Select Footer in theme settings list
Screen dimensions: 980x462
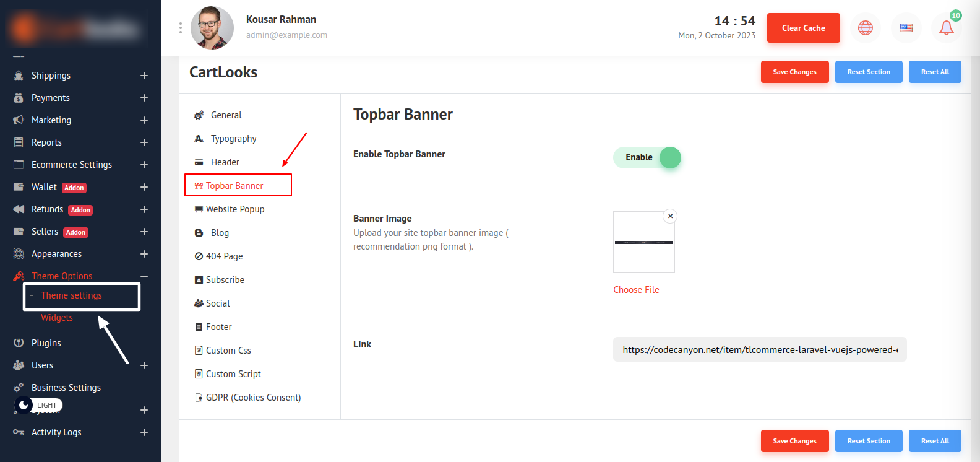[x=218, y=327]
